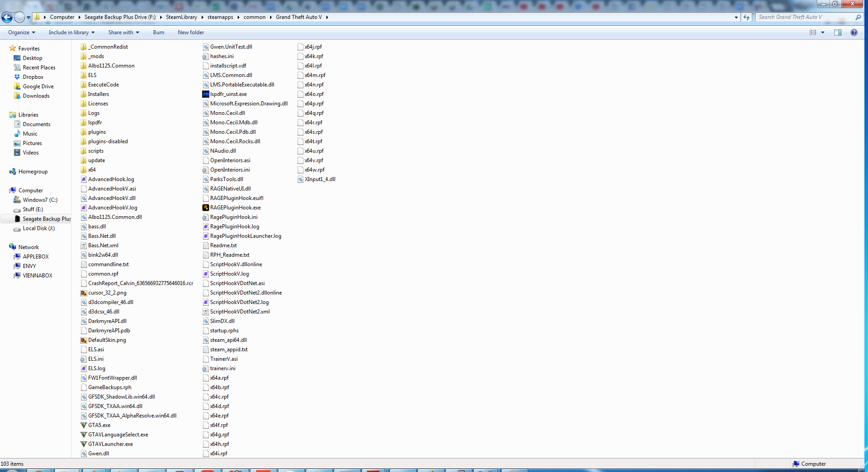Viewport: 868px width, 472px height.
Task: Open Recent Places in the sidebar
Action: (x=39, y=68)
